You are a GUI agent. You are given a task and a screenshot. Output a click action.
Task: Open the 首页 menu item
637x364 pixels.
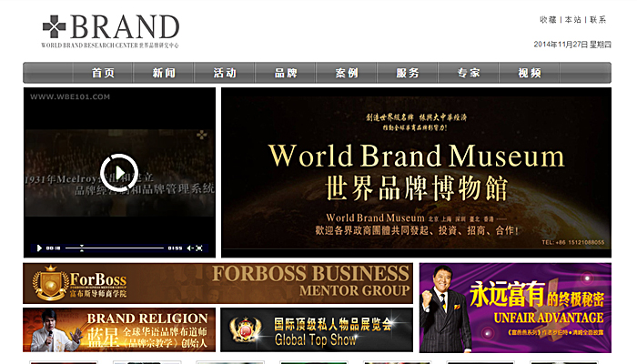[x=103, y=73]
